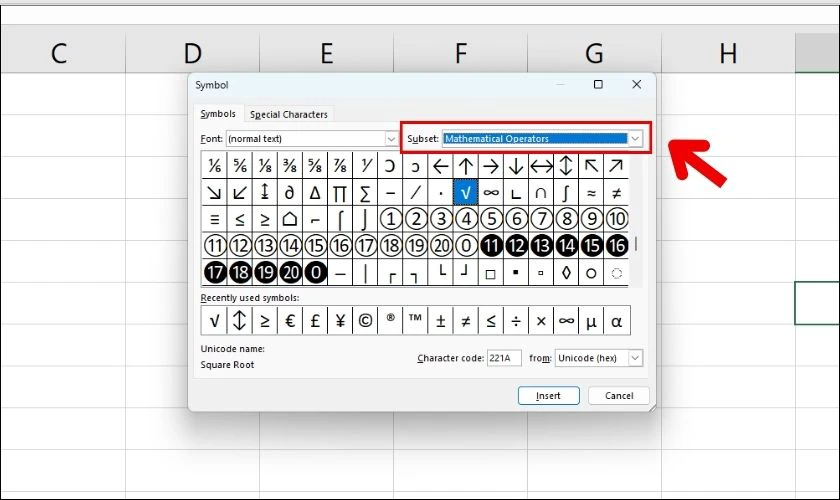Image resolution: width=840 pixels, height=500 pixels.
Task: Pick the infinity symbol in symbol grid
Action: coord(491,192)
